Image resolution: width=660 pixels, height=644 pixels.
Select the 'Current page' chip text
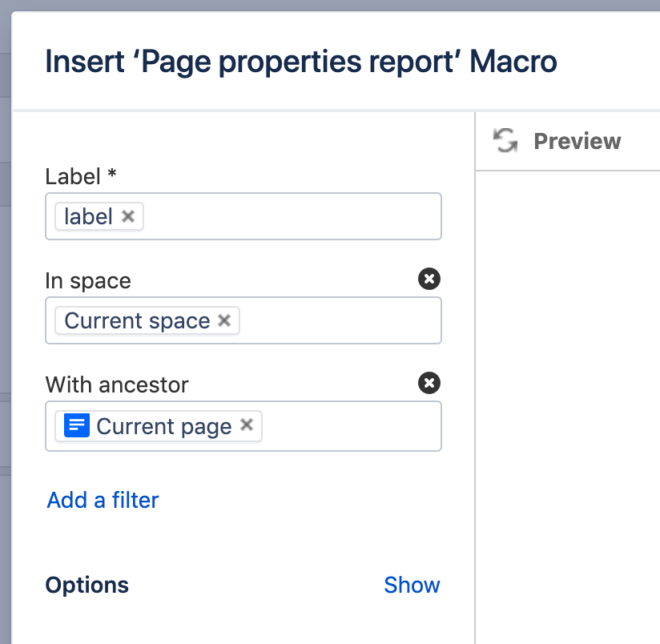click(x=163, y=426)
